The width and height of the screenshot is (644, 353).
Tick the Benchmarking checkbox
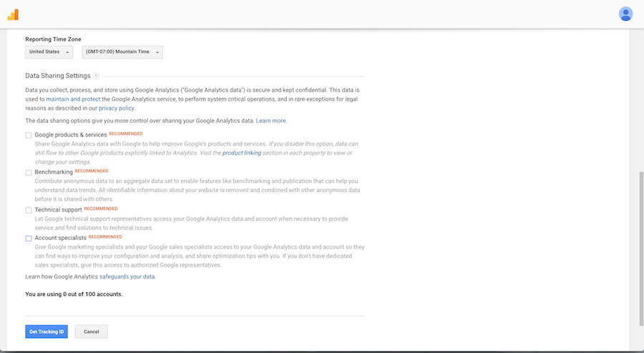pyautogui.click(x=29, y=173)
